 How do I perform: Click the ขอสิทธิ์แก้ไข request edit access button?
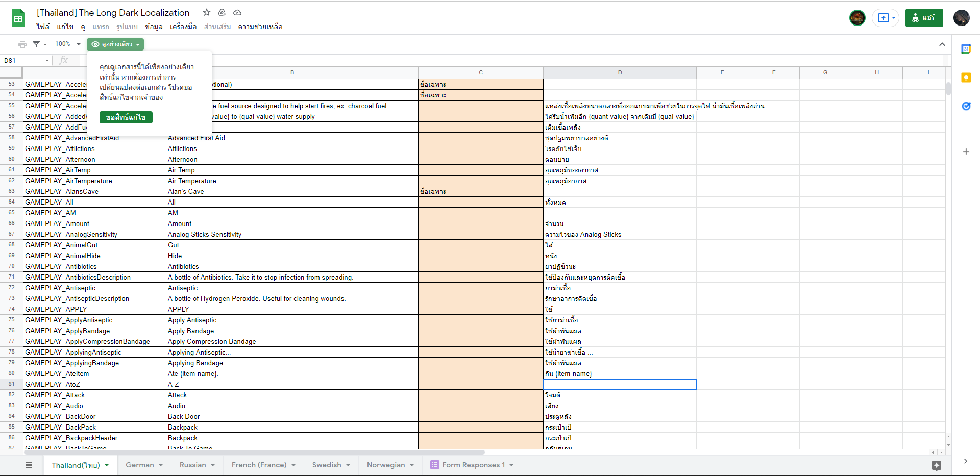(x=126, y=117)
